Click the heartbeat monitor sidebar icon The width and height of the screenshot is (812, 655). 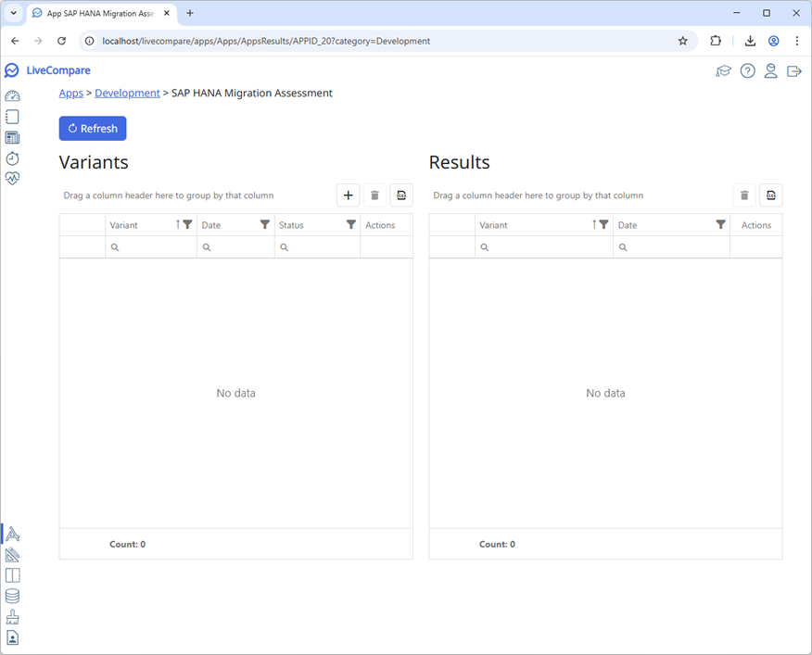tap(12, 179)
